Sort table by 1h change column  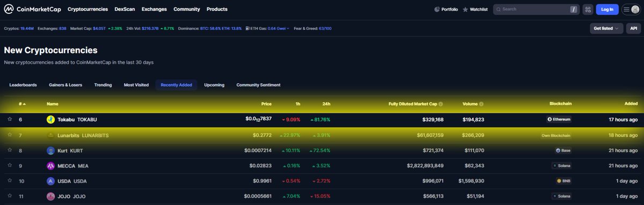[297, 104]
